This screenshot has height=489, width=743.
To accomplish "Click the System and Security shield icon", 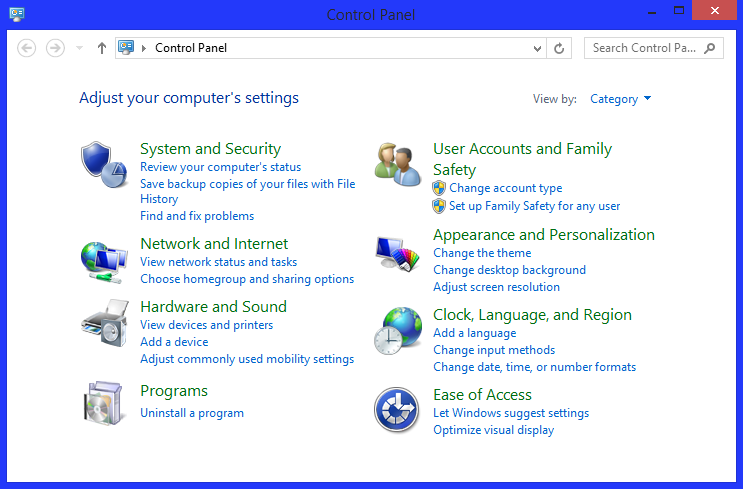I will coord(104,163).
